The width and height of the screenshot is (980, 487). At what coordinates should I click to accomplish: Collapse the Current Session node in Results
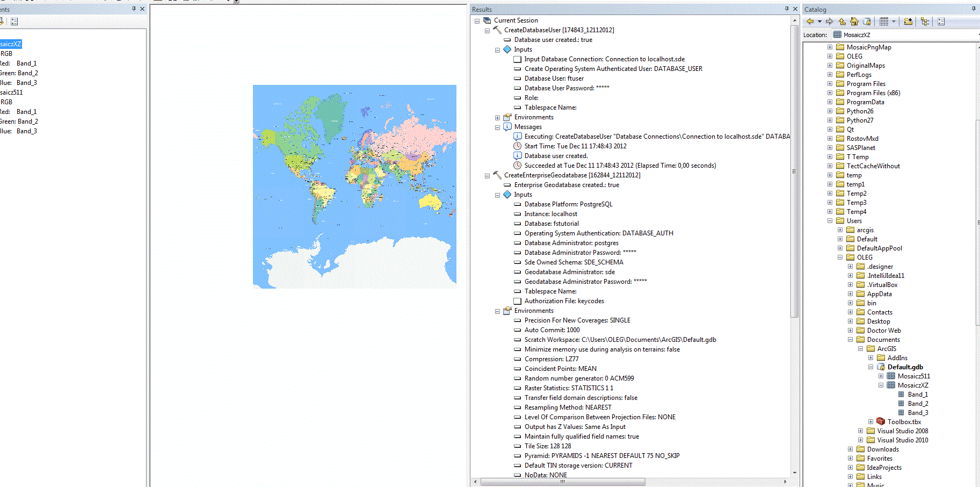pos(477,21)
